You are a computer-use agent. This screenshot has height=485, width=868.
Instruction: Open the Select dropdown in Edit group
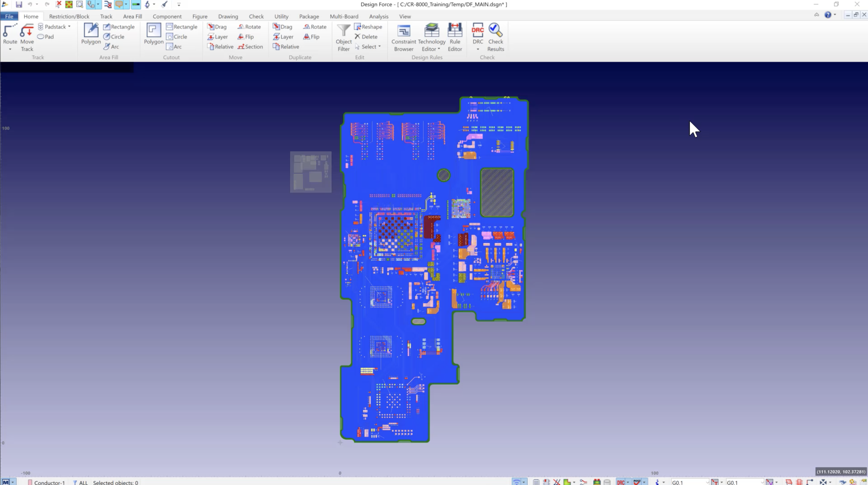379,46
